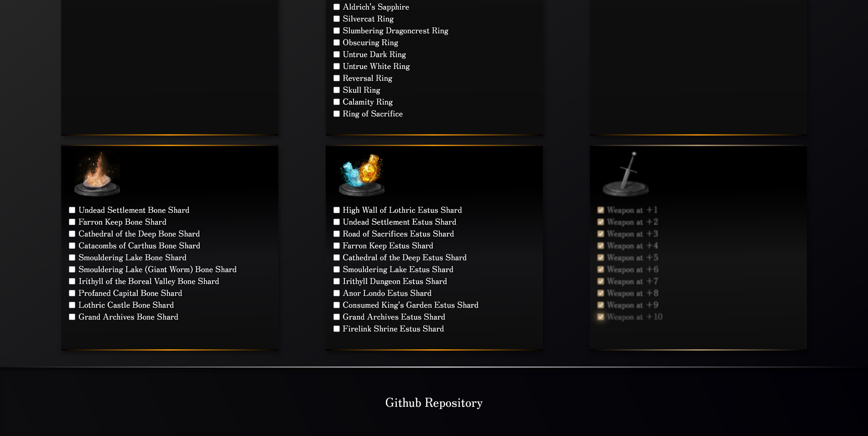Mark Consumed King's Garden Estus Shard
The width and height of the screenshot is (868, 436).
pyautogui.click(x=337, y=305)
